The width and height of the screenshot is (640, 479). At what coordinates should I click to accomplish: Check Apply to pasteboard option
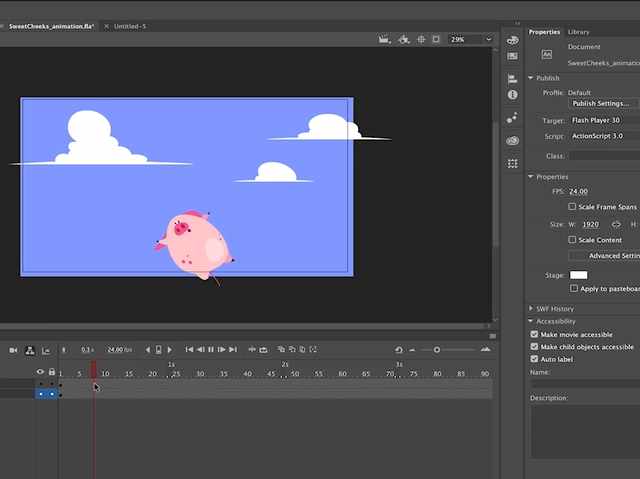coord(574,288)
